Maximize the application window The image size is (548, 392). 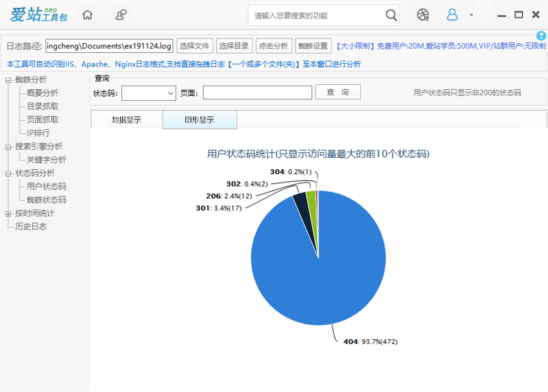click(x=519, y=14)
